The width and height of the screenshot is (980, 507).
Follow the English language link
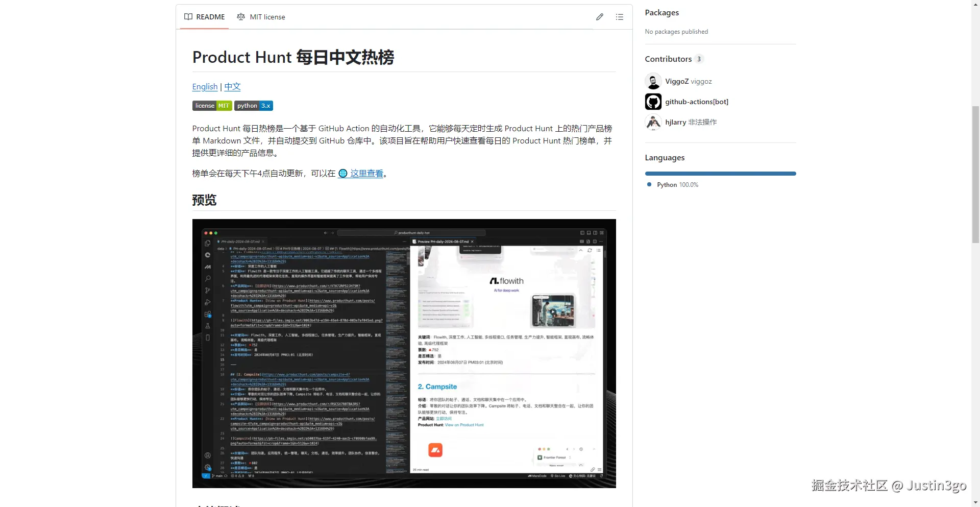coord(205,87)
